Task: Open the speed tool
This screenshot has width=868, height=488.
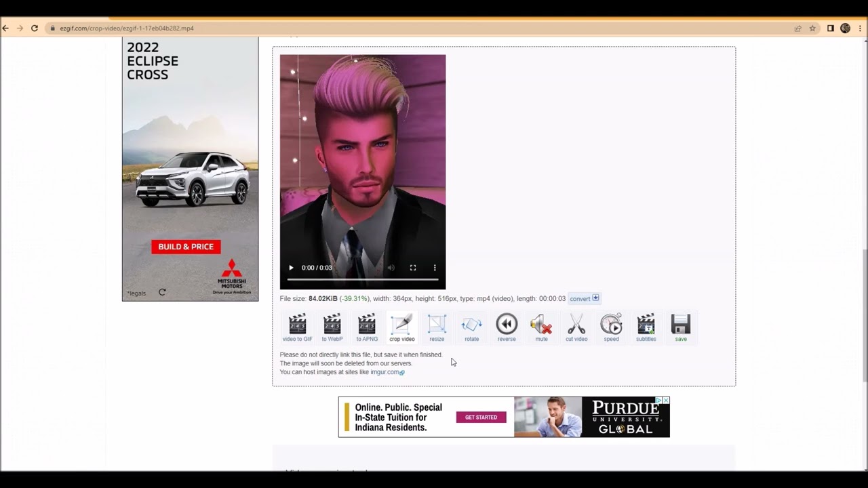Action: click(x=611, y=327)
